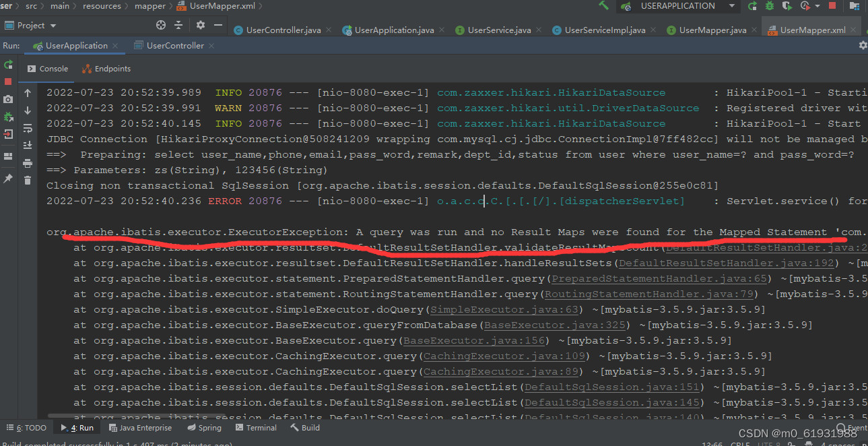
Task: Hide the Project panel with minimize bar
Action: pos(218,25)
